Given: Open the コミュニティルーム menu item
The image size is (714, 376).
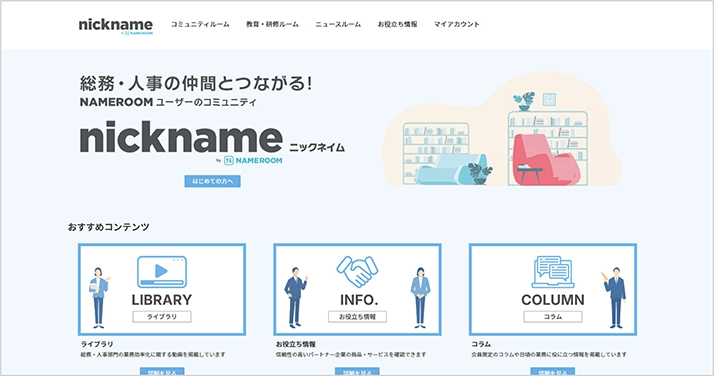Looking at the screenshot, I should [200, 25].
